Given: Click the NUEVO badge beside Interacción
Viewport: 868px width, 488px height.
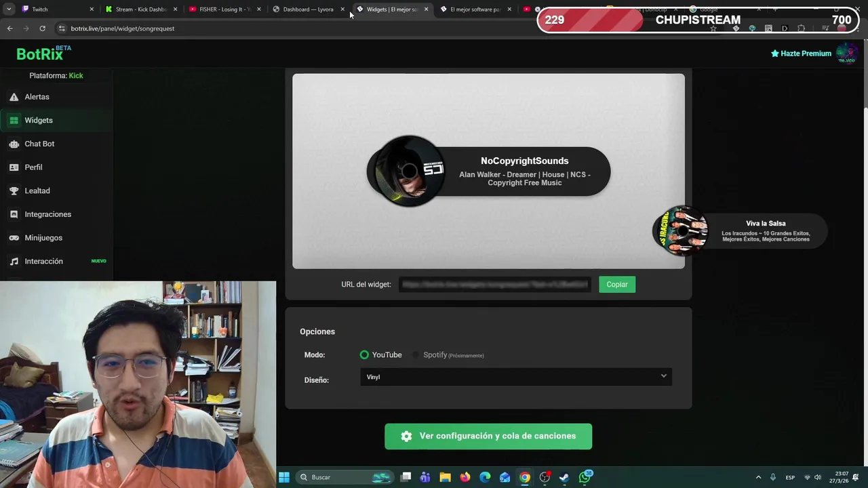Looking at the screenshot, I should 99,261.
